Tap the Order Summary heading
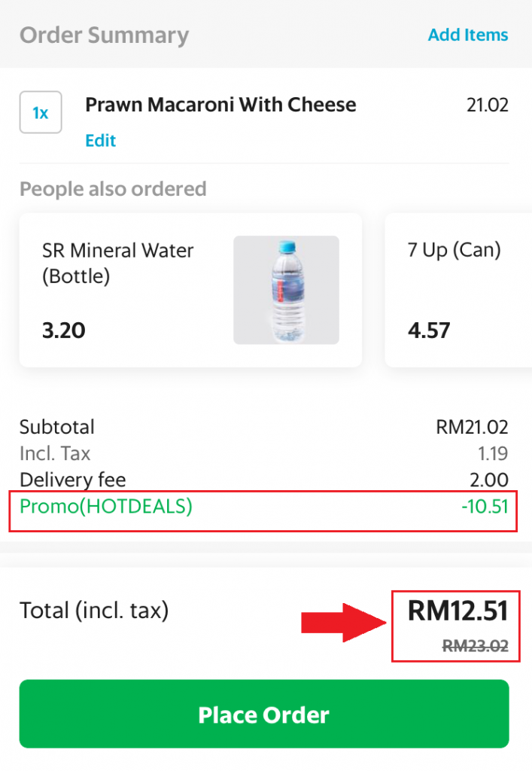 pos(104,35)
